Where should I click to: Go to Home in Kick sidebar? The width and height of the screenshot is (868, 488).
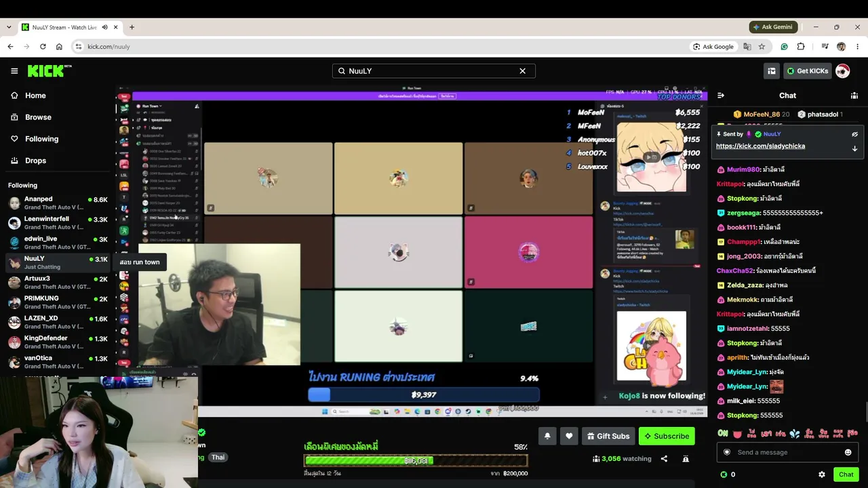(28, 96)
